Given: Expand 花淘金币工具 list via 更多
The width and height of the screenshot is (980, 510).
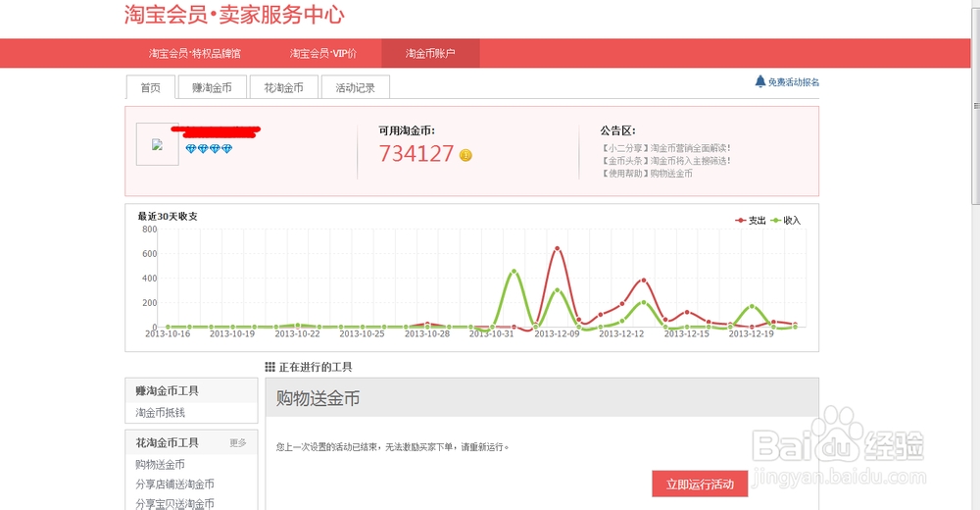Looking at the screenshot, I should pos(237,443).
